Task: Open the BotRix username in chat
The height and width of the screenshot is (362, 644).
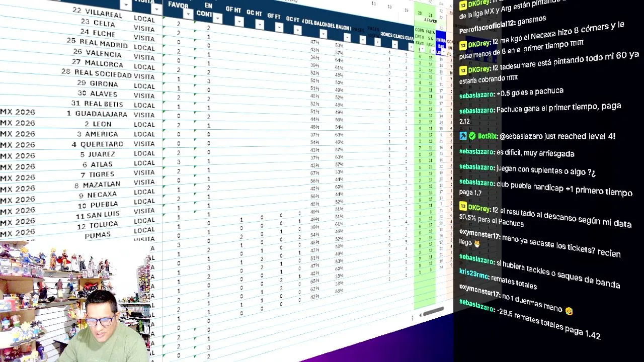Action: 488,136
